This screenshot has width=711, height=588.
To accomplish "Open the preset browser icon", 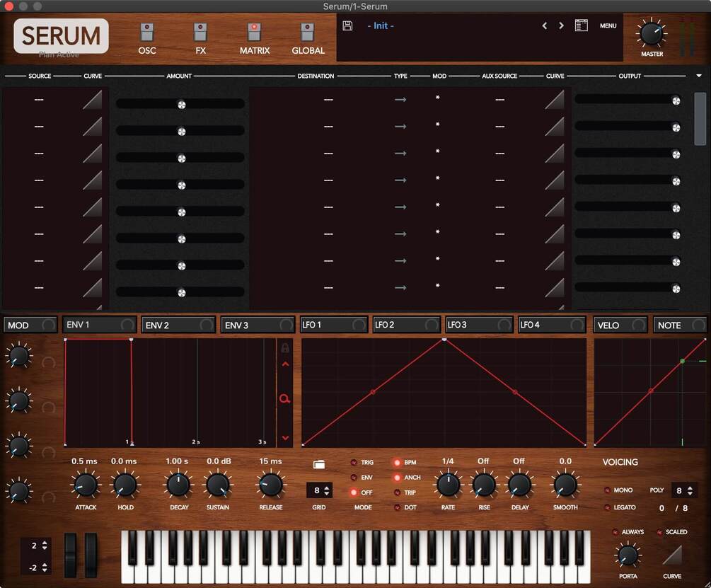I will pos(582,25).
